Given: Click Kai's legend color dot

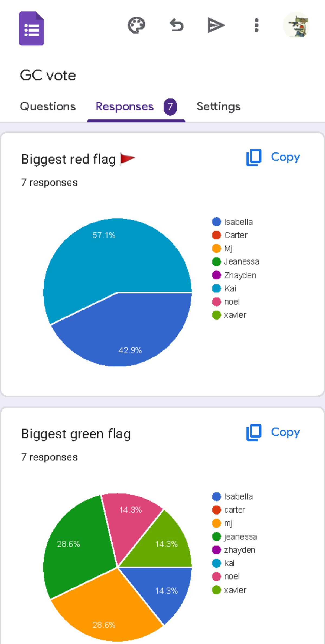Looking at the screenshot, I should point(216,288).
